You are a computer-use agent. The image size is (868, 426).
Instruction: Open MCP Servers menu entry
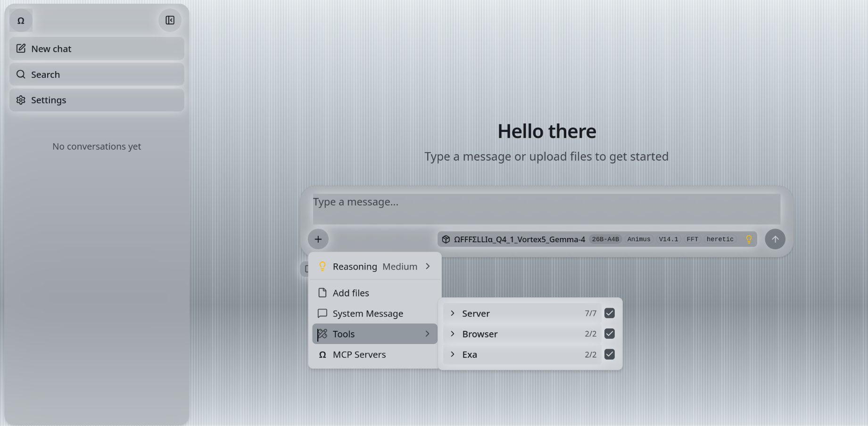[375, 354]
